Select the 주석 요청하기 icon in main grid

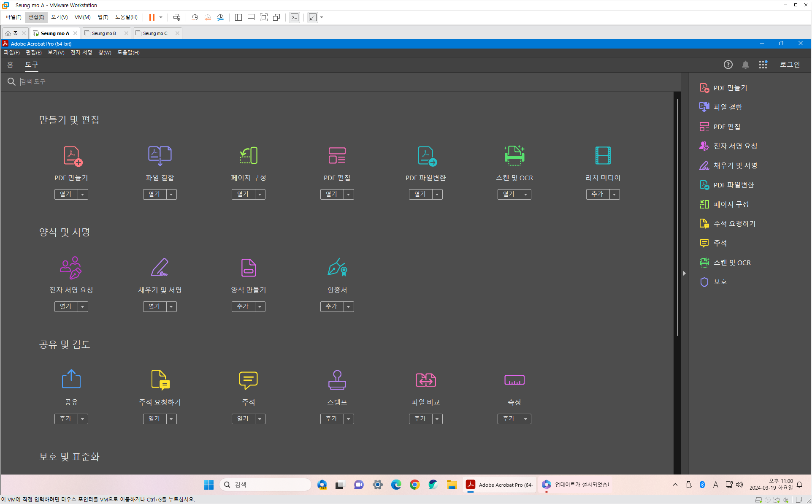160,380
